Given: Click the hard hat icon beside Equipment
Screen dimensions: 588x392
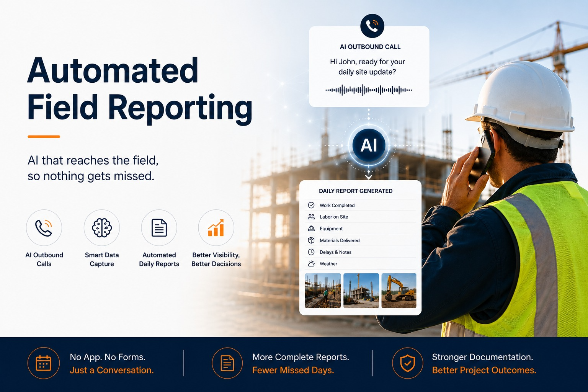Looking at the screenshot, I should [x=311, y=229].
